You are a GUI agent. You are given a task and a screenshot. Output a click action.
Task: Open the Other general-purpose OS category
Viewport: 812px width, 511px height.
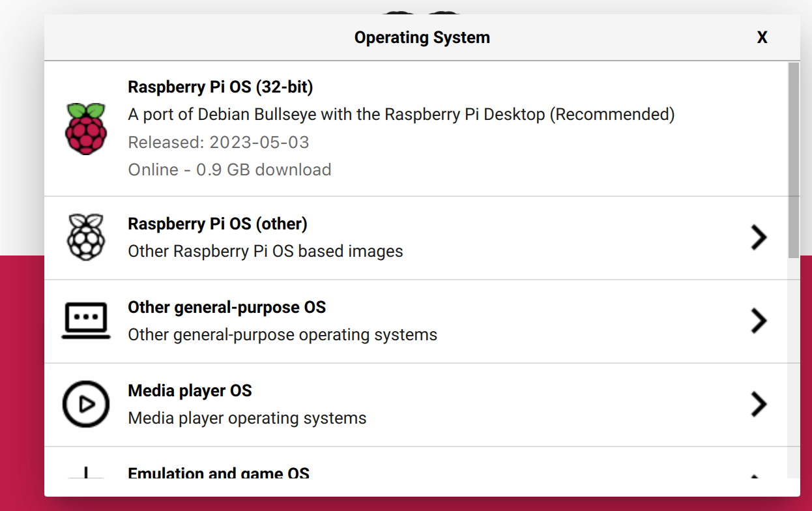(326, 320)
